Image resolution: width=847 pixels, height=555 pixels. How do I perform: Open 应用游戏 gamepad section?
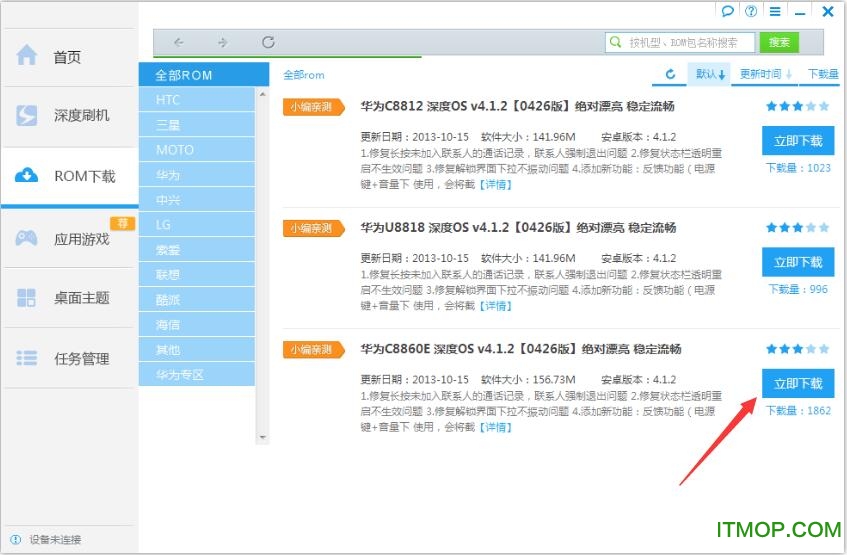[69, 238]
